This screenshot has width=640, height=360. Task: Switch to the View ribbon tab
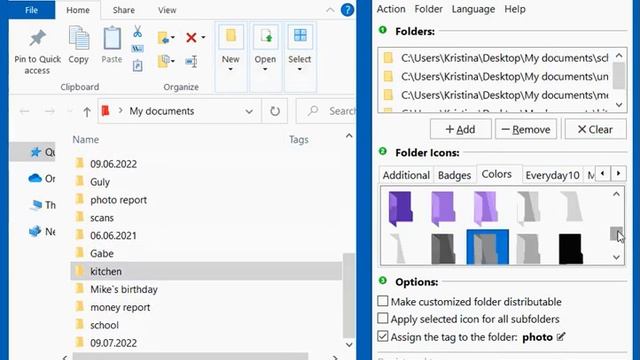tap(167, 10)
